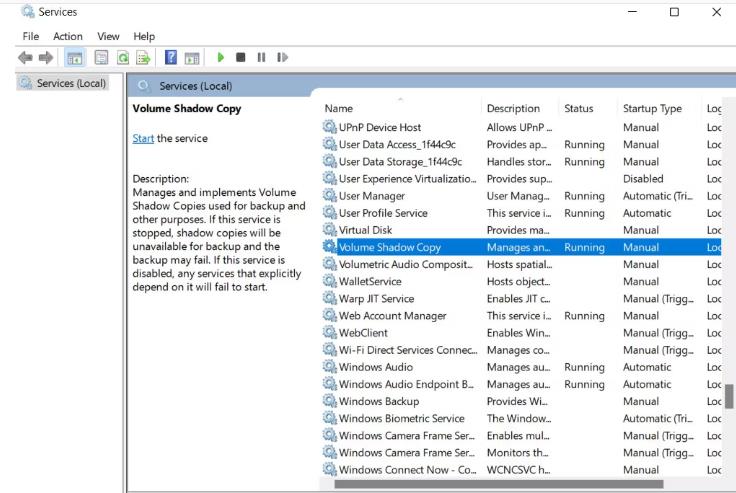Click the Disabled startup type cell
The width and height of the screenshot is (736, 493).
(x=643, y=178)
